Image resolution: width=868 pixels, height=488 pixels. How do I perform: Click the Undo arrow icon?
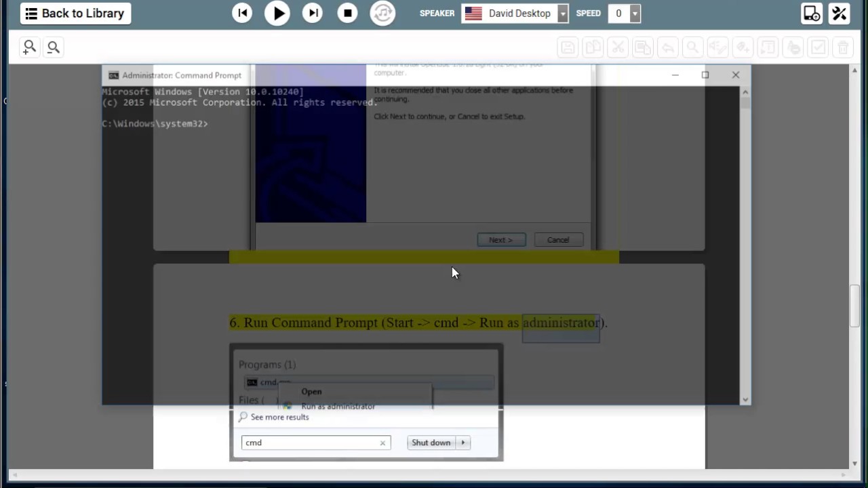pos(668,47)
